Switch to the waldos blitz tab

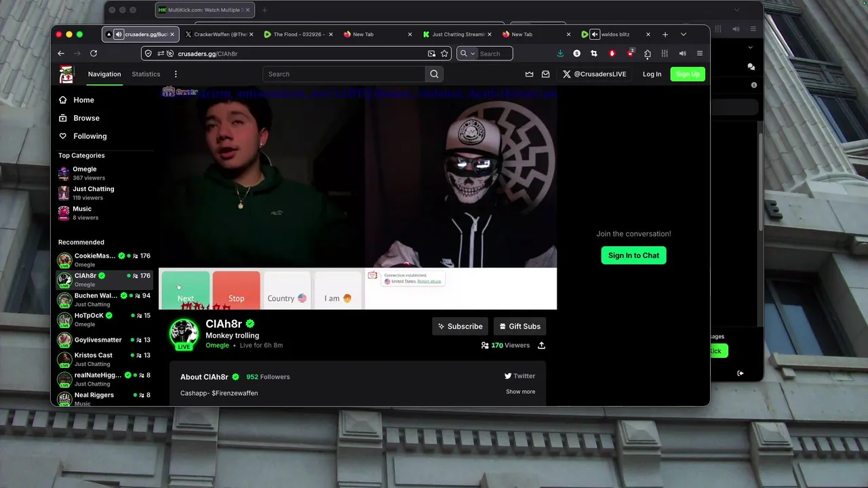click(x=616, y=34)
